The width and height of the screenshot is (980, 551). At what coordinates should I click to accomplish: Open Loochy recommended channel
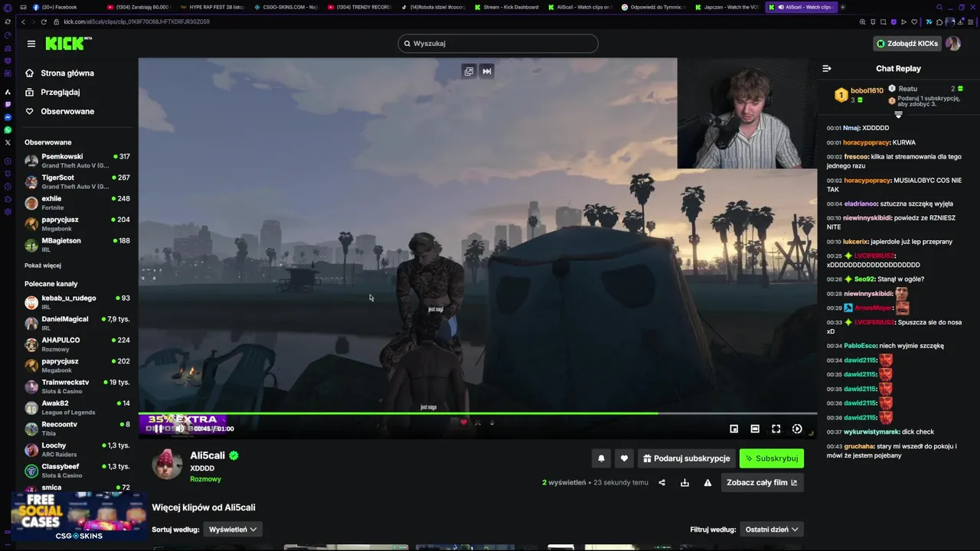(77, 449)
